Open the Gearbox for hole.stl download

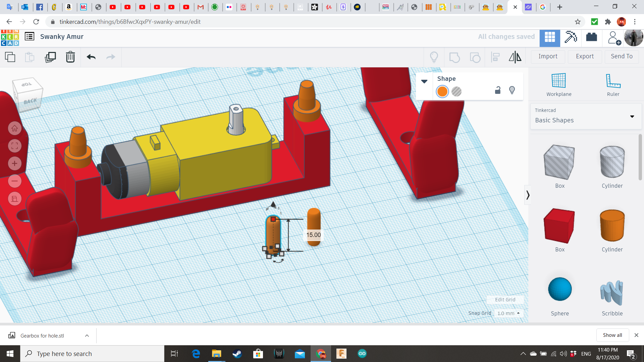41,335
